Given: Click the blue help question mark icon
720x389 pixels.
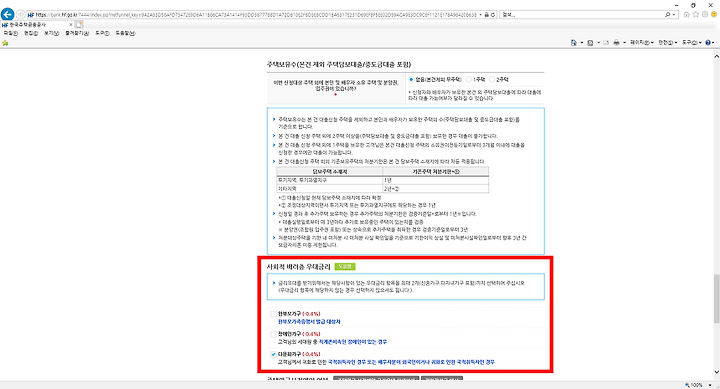Looking at the screenshot, I should pyautogui.click(x=708, y=42).
